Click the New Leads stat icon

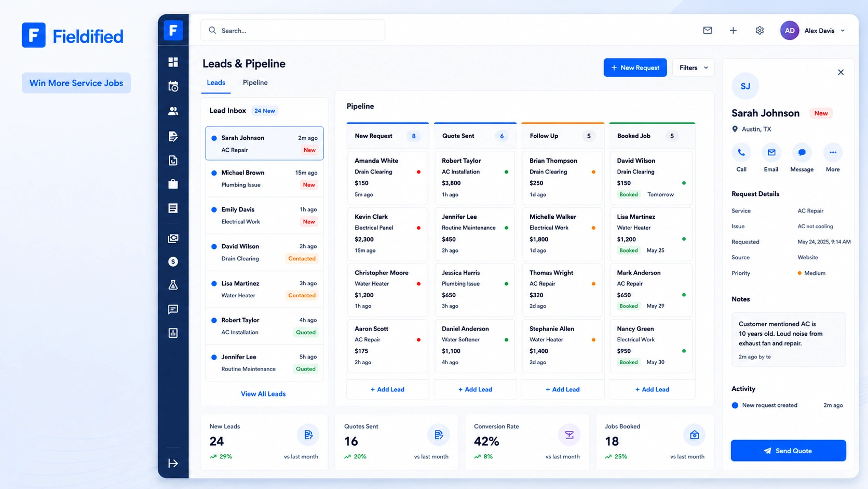pos(308,435)
